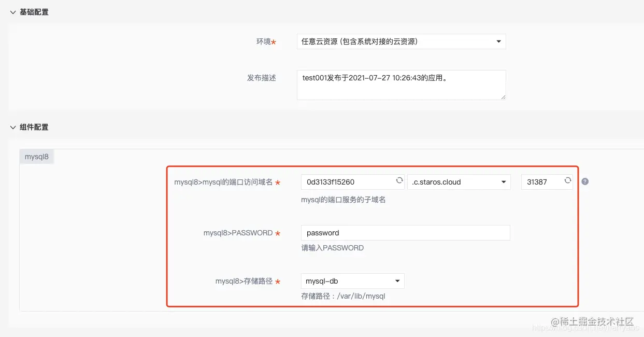Open the 存储路径 dropdown
Viewport: 644px width, 337px height.
click(x=352, y=280)
